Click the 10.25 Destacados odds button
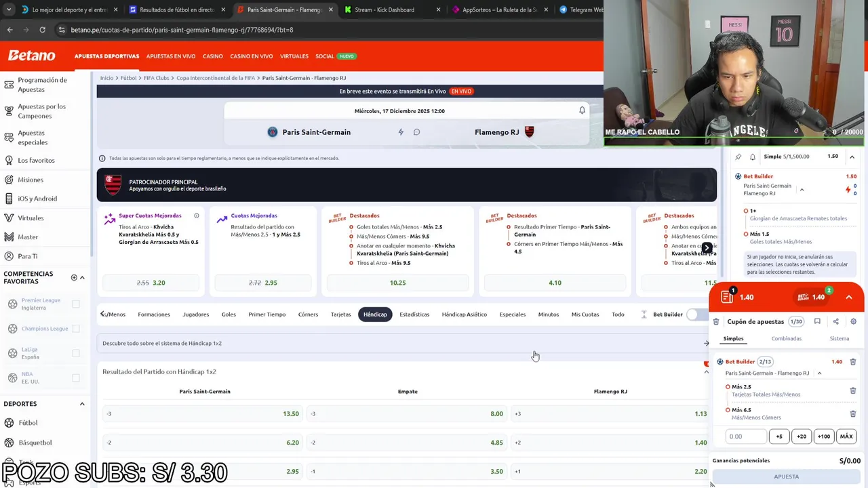This screenshot has height=488, width=868. pos(398,283)
